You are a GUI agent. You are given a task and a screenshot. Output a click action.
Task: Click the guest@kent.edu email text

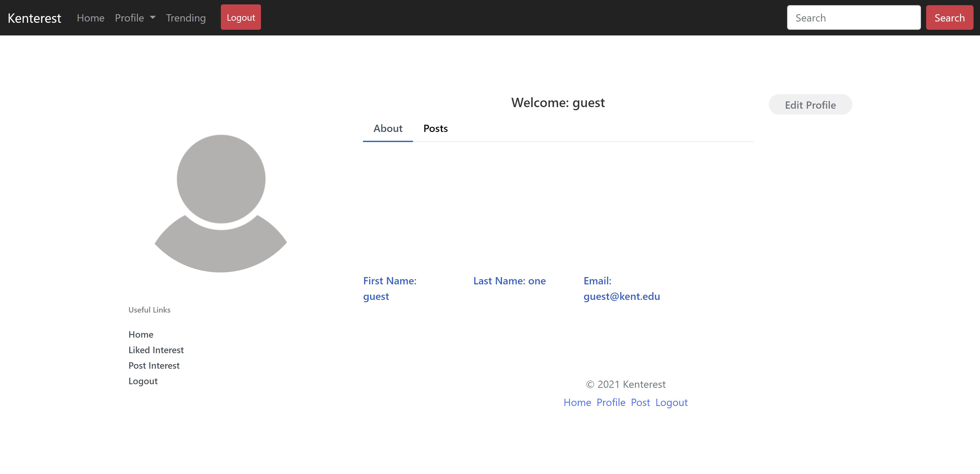tap(622, 297)
